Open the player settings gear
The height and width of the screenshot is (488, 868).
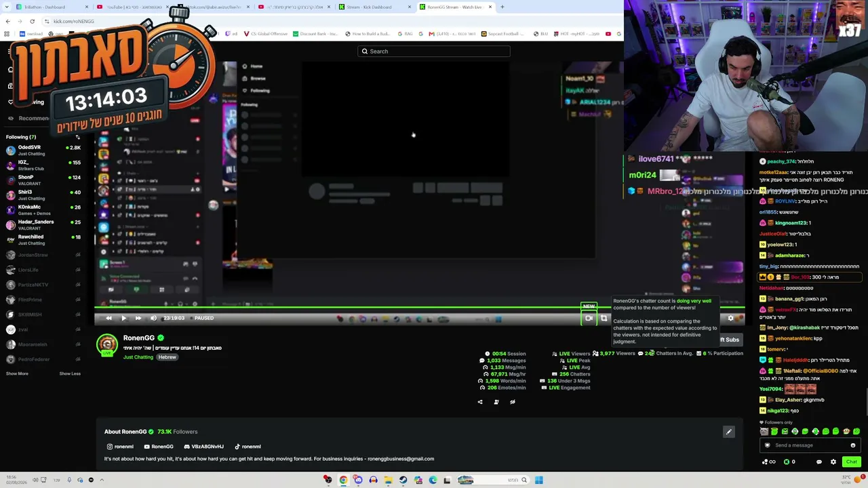(730, 318)
